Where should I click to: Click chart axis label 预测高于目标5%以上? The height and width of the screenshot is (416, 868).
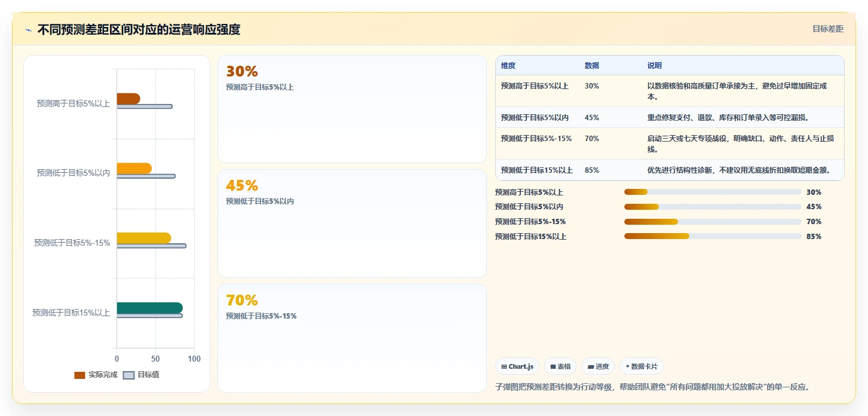(73, 103)
